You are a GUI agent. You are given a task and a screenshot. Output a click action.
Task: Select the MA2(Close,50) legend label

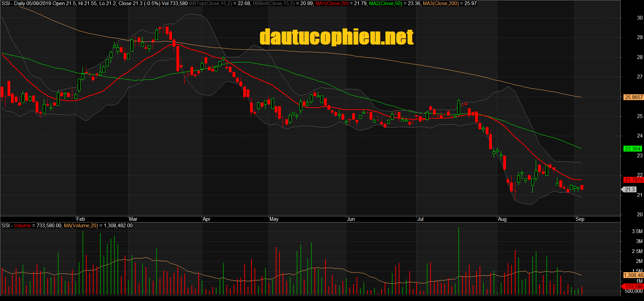(x=385, y=3)
